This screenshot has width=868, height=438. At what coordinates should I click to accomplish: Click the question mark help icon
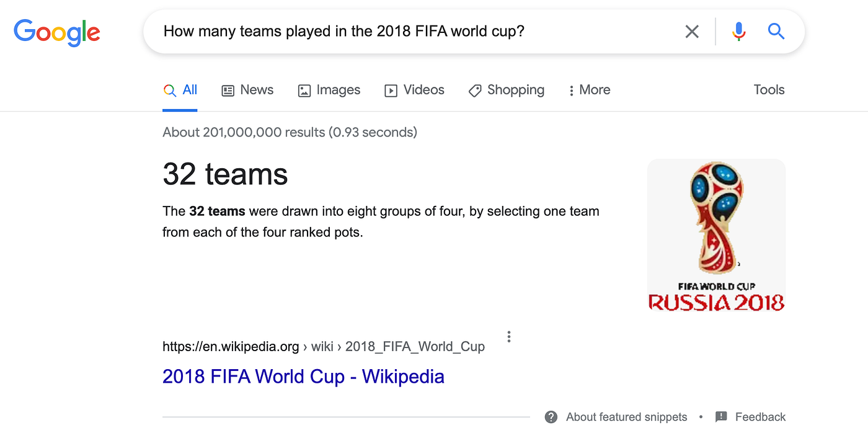551,417
